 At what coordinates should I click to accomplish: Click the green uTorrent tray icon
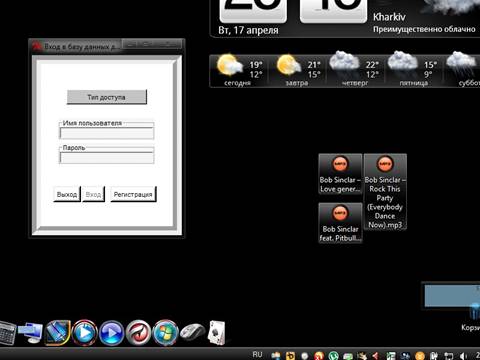pos(333,356)
